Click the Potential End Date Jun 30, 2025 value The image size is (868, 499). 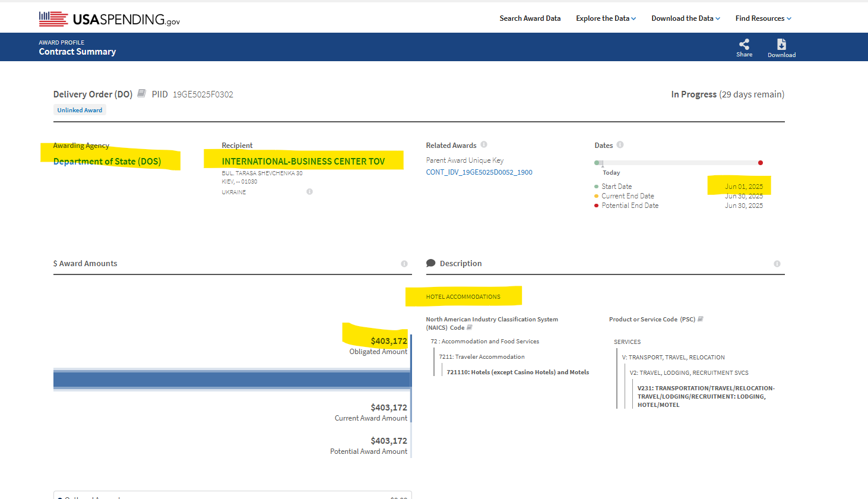coord(744,206)
